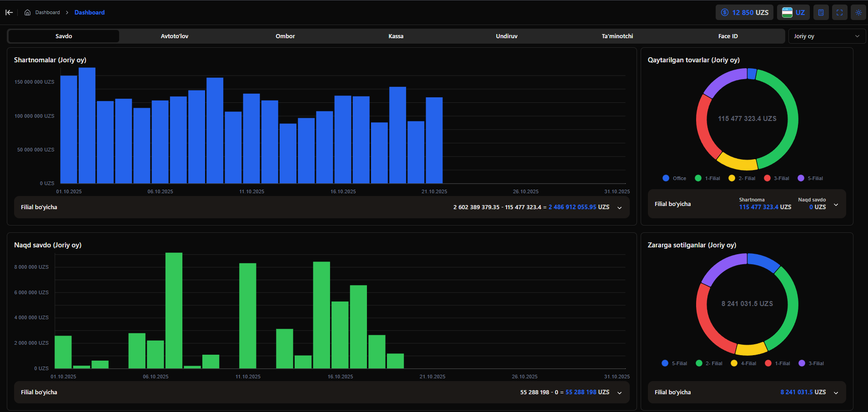Click the blue Office legend dot
Screen dimensions: 868x412
pos(666,178)
